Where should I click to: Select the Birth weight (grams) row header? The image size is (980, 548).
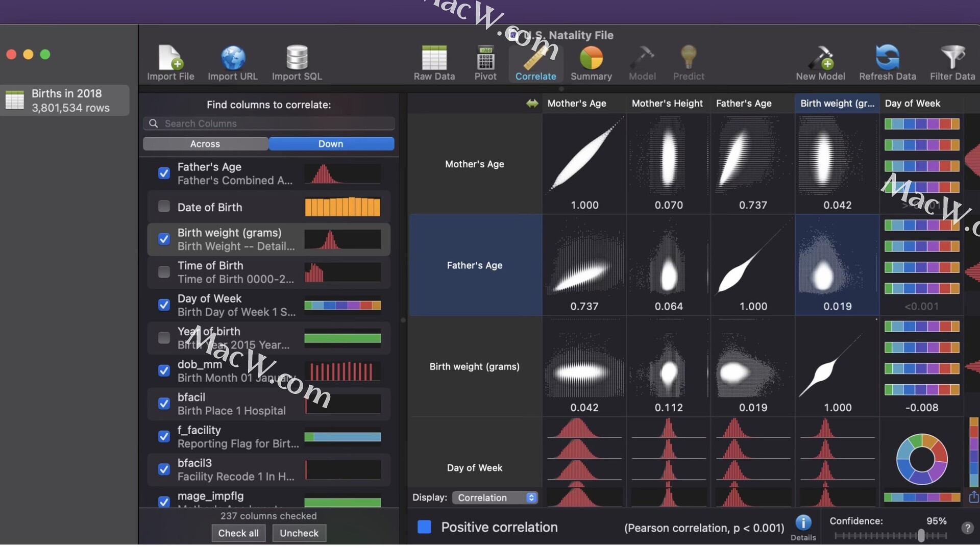click(475, 366)
